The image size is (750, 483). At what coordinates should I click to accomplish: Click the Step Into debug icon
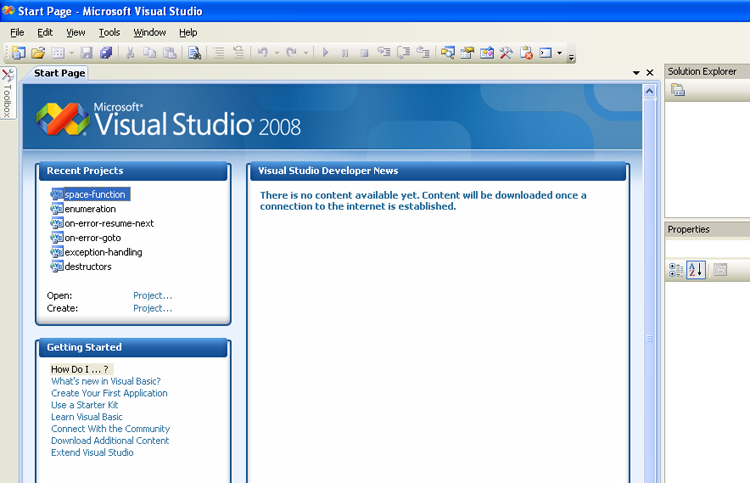pos(384,52)
